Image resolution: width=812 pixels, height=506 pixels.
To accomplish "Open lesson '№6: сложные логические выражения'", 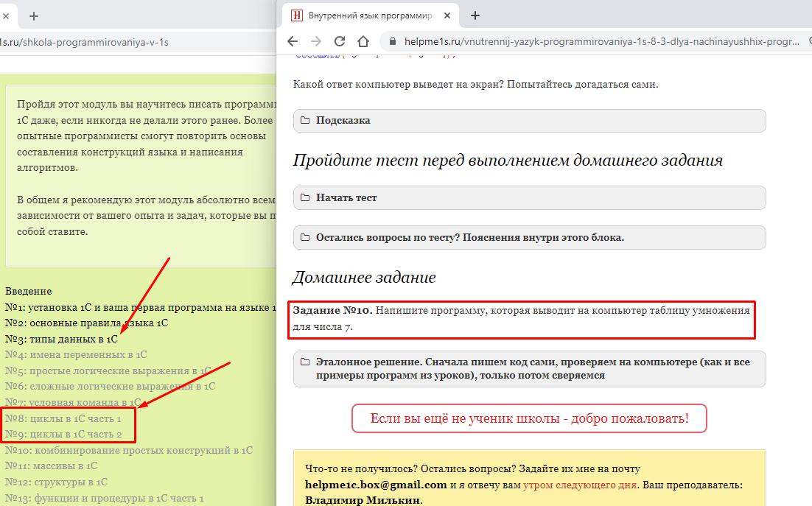I will pyautogui.click(x=111, y=387).
